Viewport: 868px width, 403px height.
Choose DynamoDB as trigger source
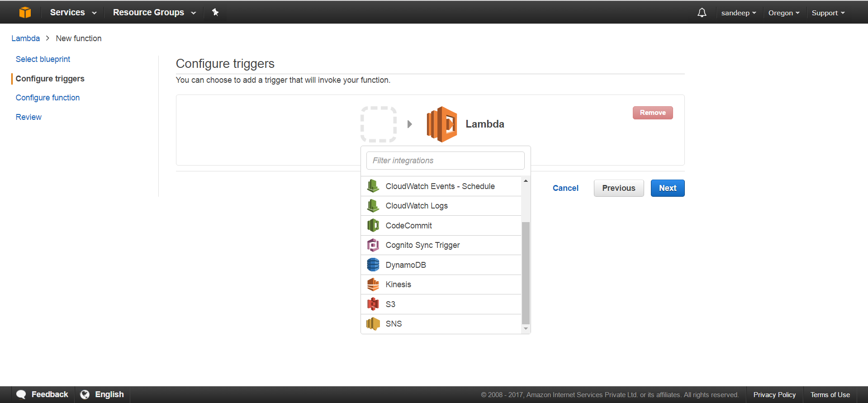(441, 265)
